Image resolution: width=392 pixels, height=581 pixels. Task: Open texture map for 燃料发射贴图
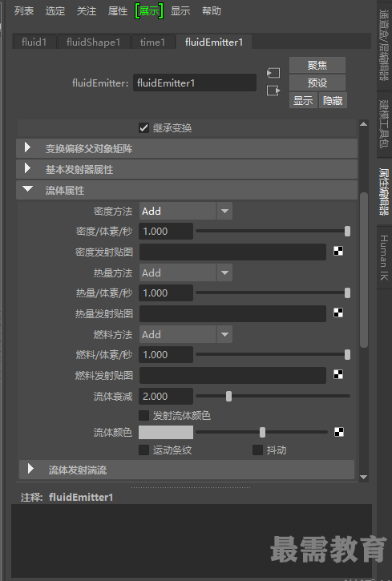(x=338, y=374)
